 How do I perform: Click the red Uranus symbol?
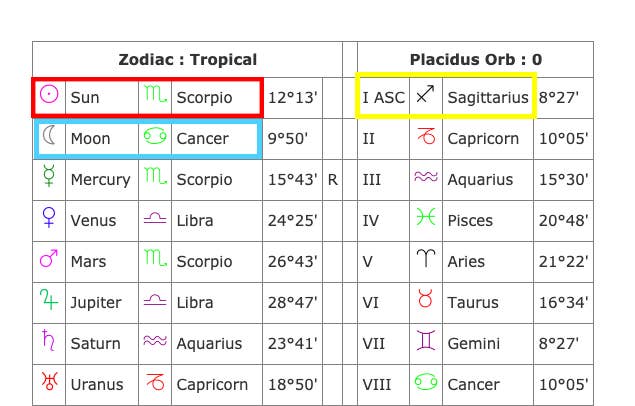(x=49, y=381)
